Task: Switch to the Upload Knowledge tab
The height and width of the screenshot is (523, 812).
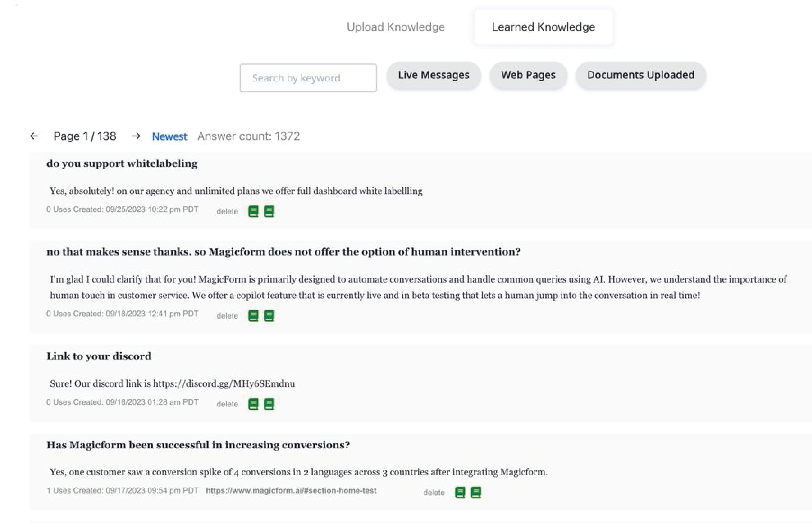Action: (396, 27)
